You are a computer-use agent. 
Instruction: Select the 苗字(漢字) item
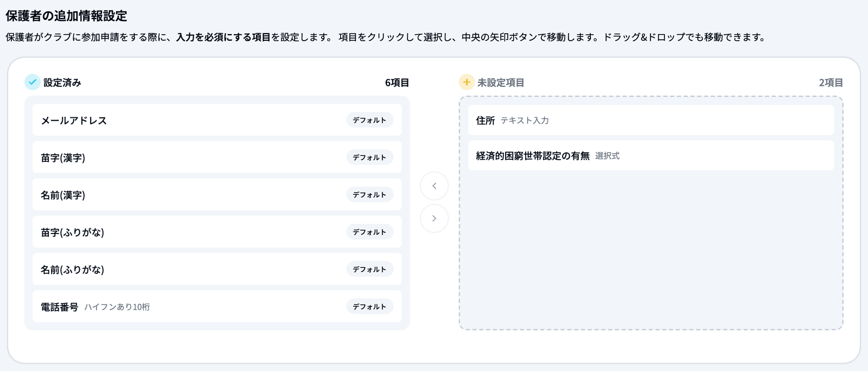[x=217, y=158]
